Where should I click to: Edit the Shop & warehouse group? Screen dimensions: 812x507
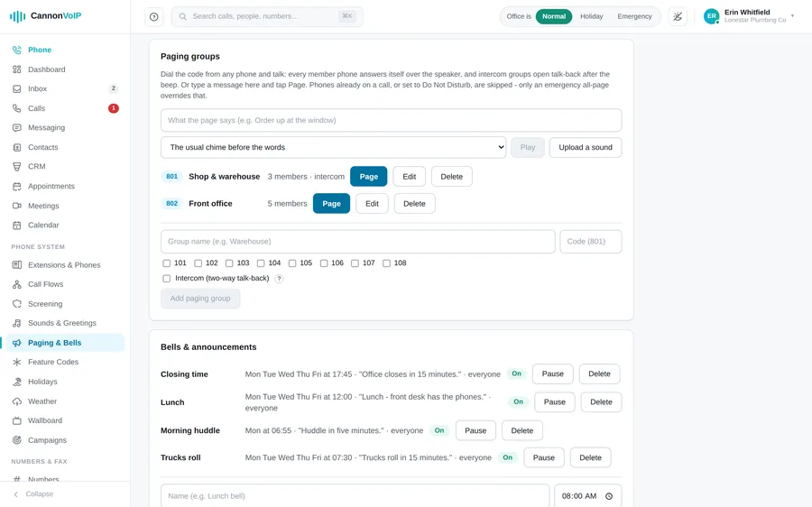click(409, 177)
